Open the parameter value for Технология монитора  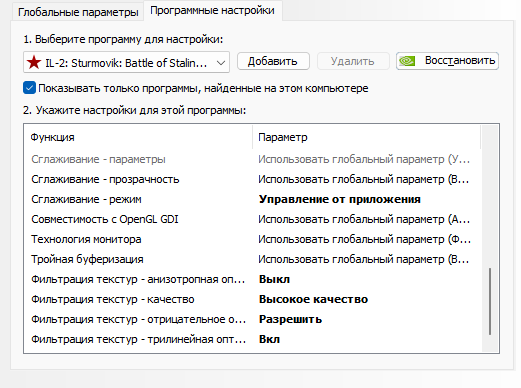[364, 239]
